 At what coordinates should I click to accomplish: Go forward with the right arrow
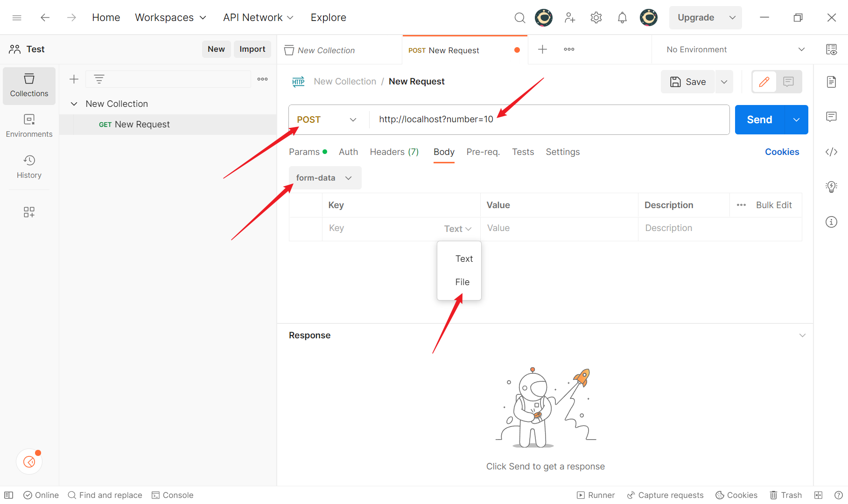click(71, 18)
